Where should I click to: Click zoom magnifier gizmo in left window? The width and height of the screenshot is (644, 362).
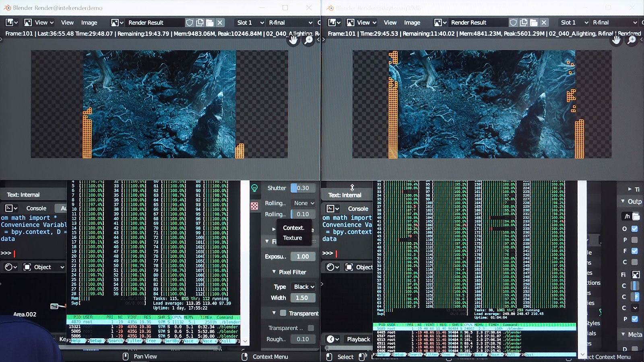click(309, 39)
